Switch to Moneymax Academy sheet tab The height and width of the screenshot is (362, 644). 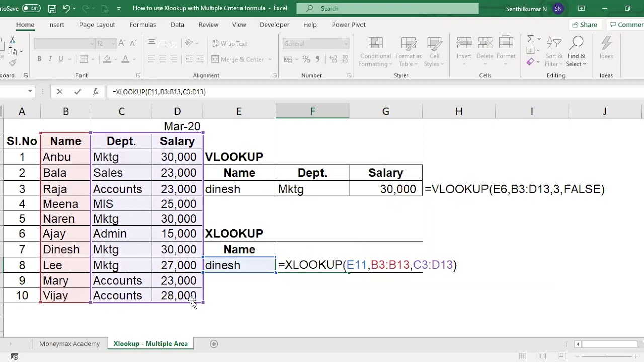[x=69, y=344]
